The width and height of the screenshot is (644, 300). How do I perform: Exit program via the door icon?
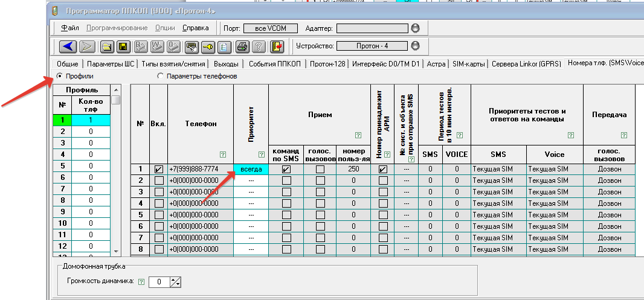point(278,46)
